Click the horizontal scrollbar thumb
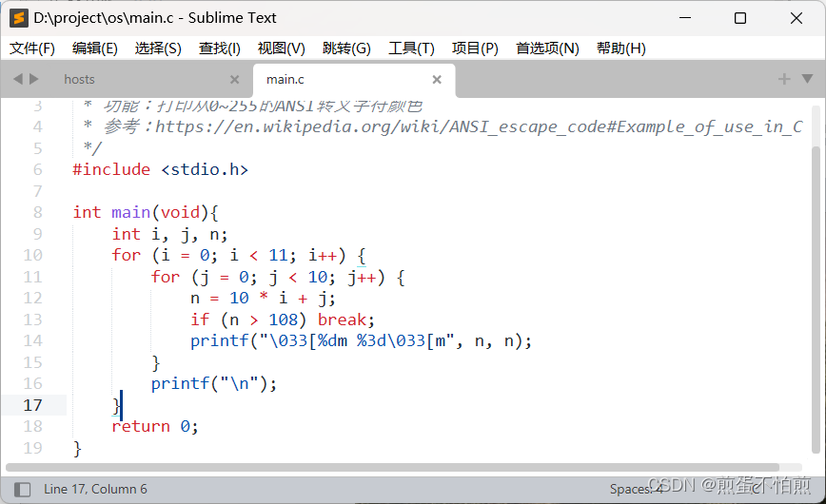This screenshot has width=826, height=504. click(392, 468)
